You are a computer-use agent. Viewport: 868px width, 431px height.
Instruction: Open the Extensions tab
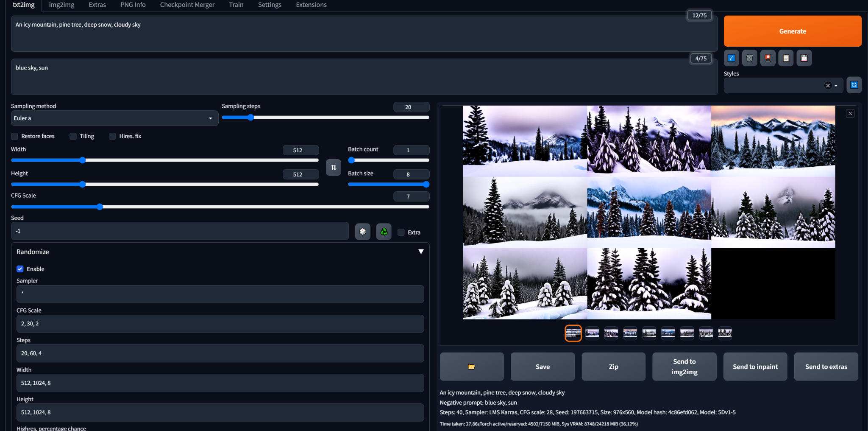pyautogui.click(x=311, y=5)
